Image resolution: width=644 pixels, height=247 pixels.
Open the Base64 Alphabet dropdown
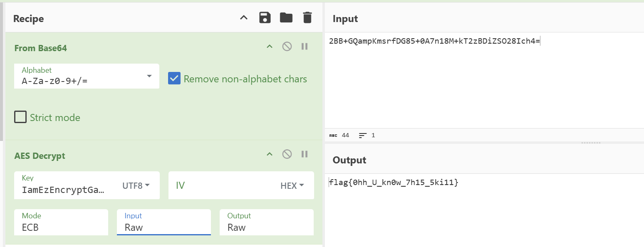point(149,77)
